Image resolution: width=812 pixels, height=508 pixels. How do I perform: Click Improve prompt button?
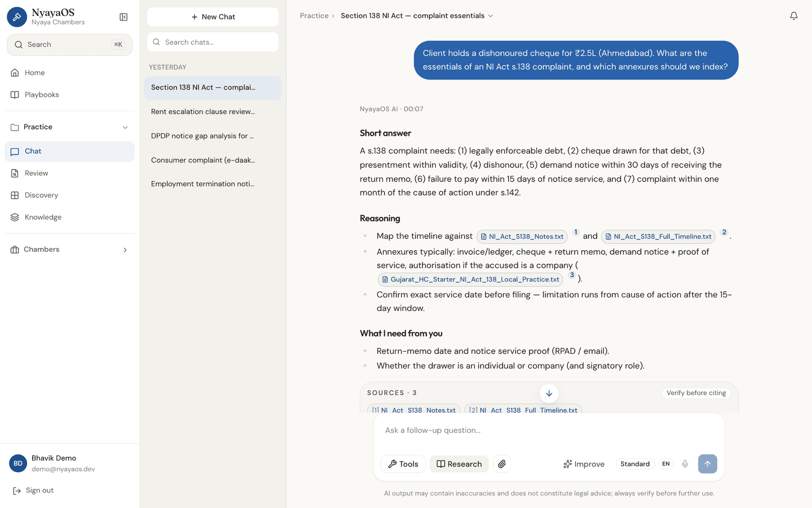point(584,464)
